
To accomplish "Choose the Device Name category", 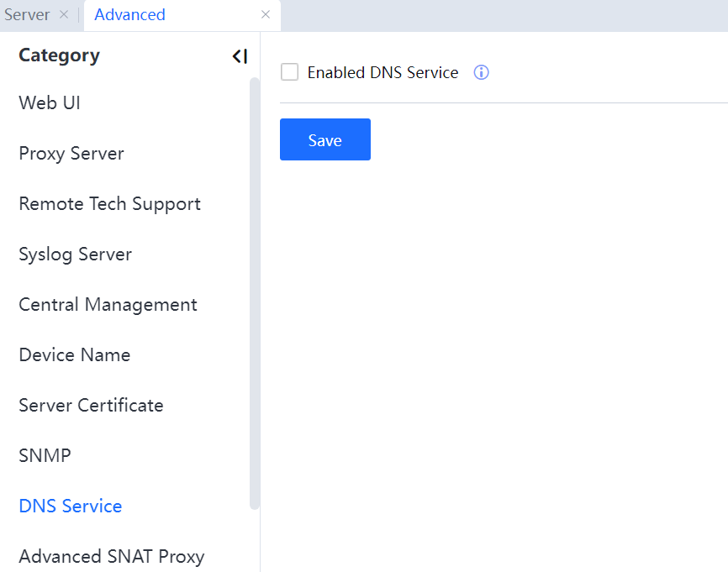I will click(x=74, y=354).
